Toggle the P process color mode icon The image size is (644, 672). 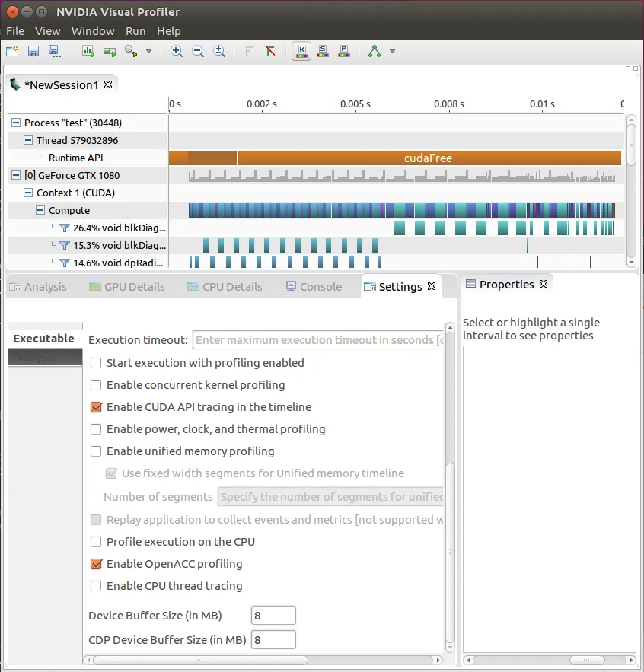344,52
